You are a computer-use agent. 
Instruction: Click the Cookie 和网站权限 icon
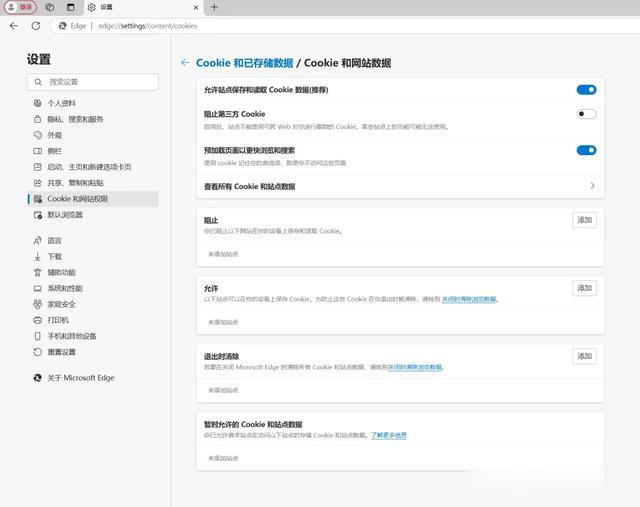(x=38, y=199)
